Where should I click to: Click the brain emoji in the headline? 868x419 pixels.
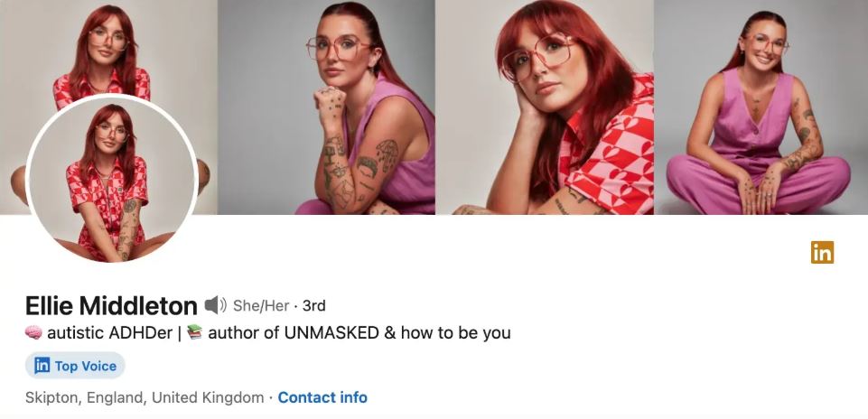coord(33,332)
